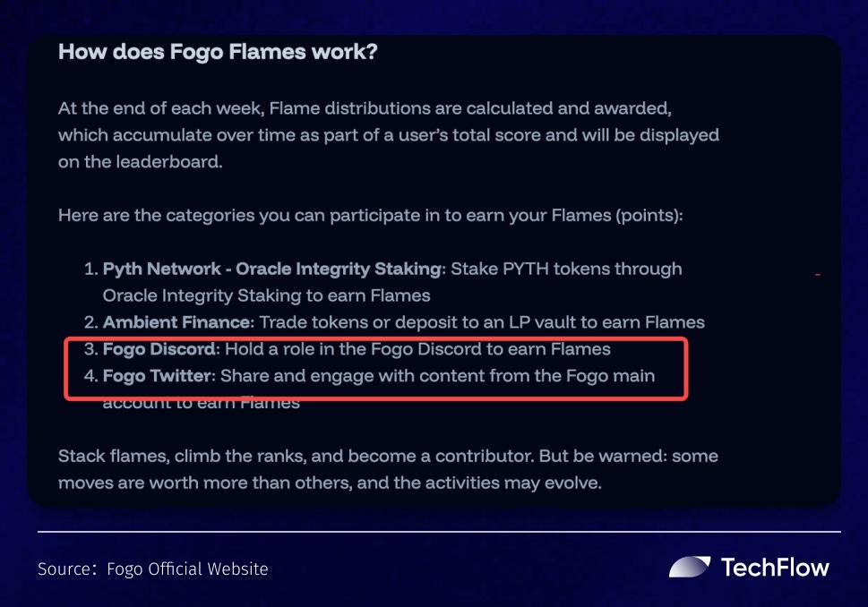This screenshot has width=868, height=607.
Task: Click the "Here are the categories" sentence
Action: click(371, 216)
